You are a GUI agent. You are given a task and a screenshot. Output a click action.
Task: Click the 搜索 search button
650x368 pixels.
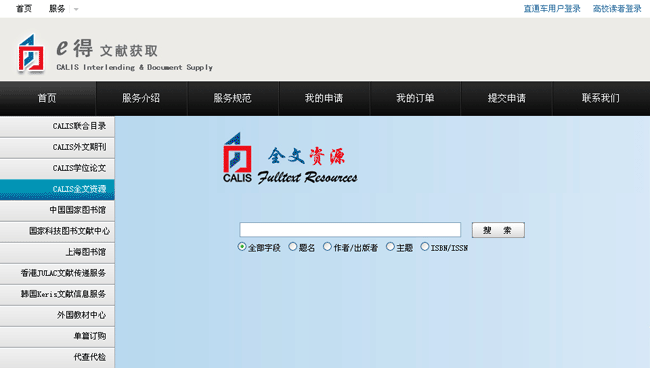tap(498, 230)
